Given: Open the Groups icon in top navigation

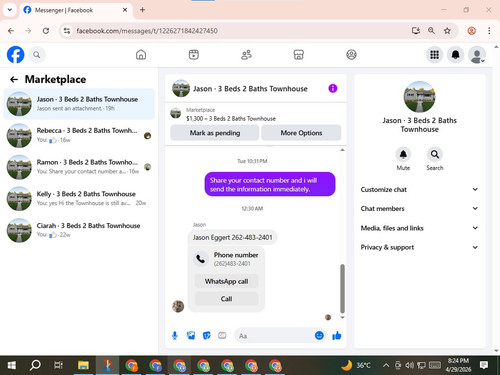Looking at the screenshot, I should click(x=351, y=55).
